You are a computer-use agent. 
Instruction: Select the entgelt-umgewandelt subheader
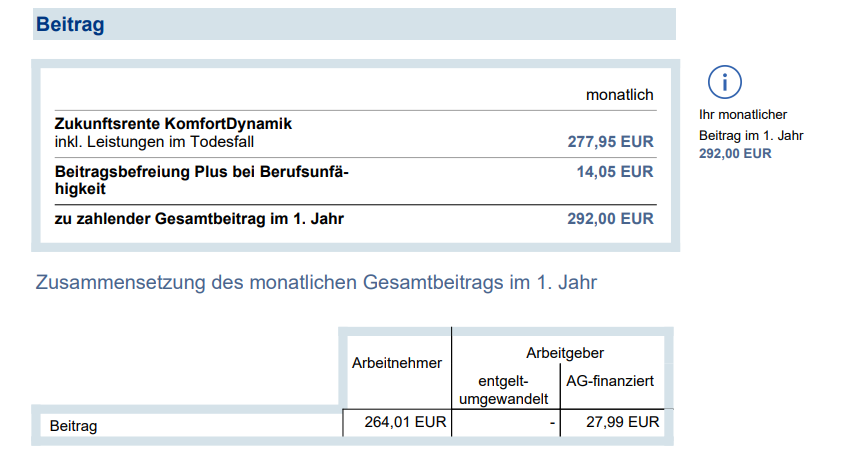pos(503,390)
